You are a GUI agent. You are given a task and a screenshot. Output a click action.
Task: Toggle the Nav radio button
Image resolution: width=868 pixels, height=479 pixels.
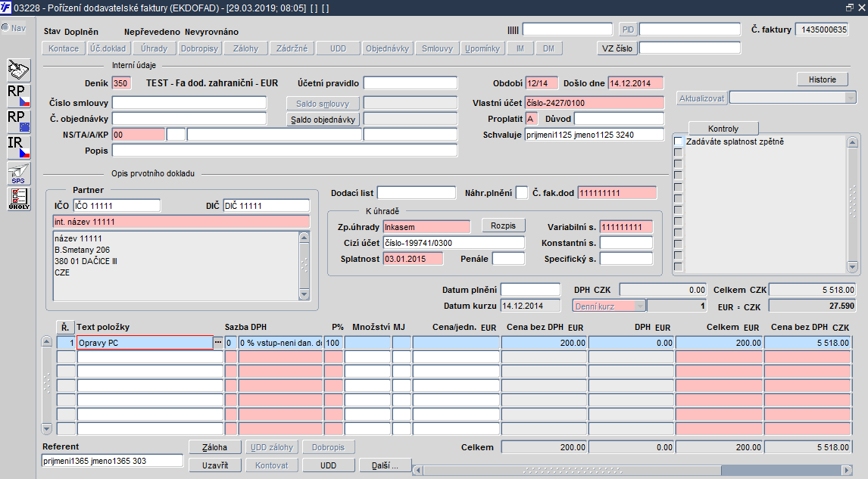click(x=5, y=28)
